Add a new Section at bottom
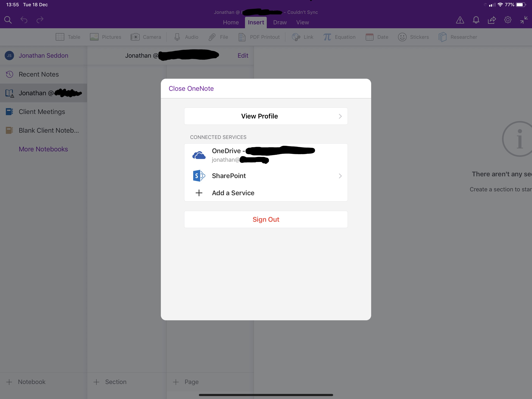This screenshot has height=399, width=532. (x=110, y=382)
